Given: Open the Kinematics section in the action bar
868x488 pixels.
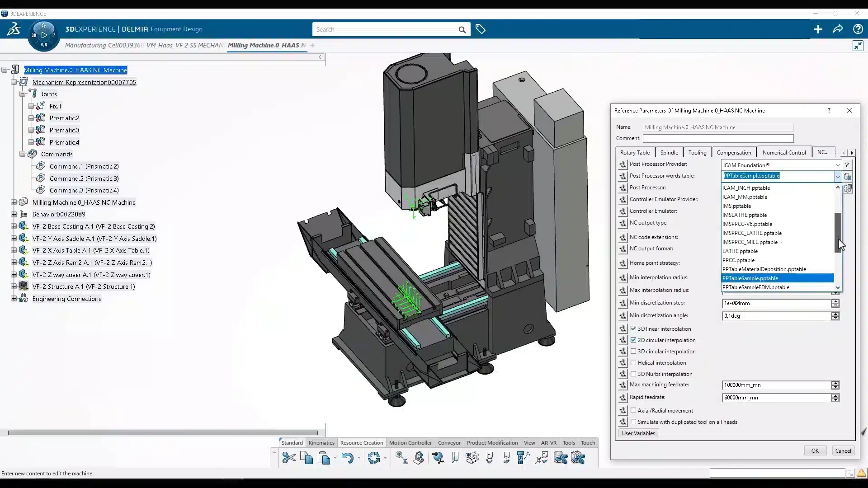Looking at the screenshot, I should [x=321, y=442].
